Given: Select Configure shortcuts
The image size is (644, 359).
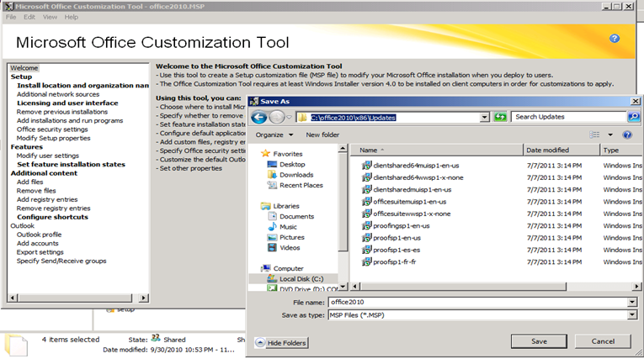Looking at the screenshot, I should click(52, 217).
